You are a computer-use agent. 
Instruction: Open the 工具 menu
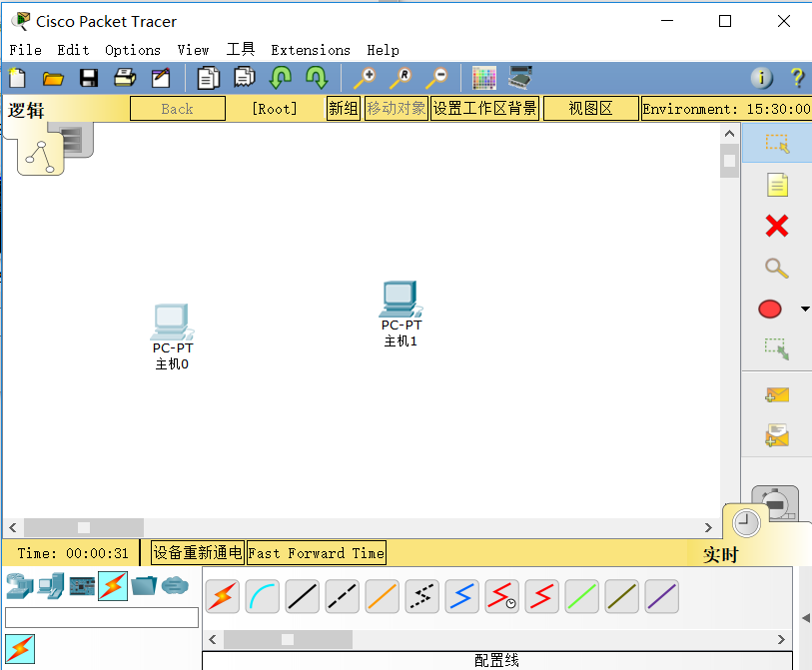pyautogui.click(x=241, y=49)
